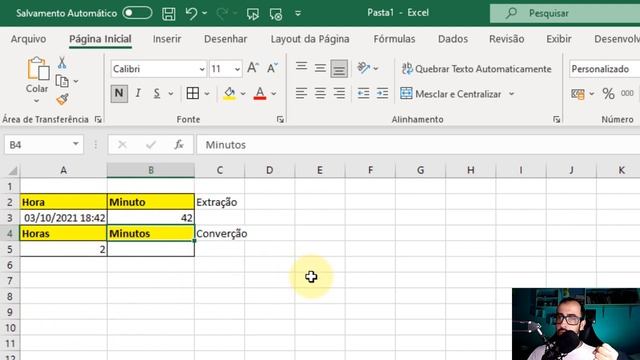Viewport: 640px width, 360px height.
Task: Open the Revisão tab
Action: 507,39
